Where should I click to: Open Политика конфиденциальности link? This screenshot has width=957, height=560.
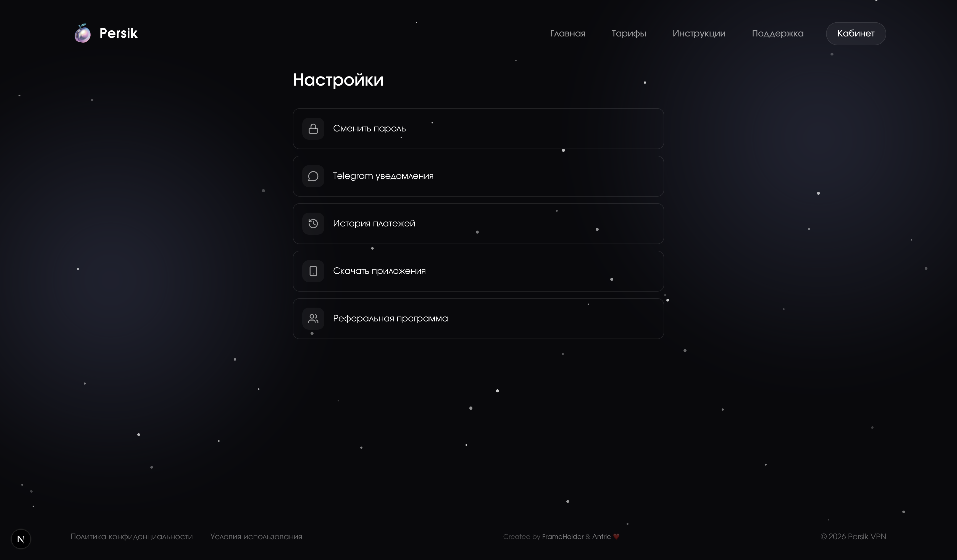(x=132, y=537)
